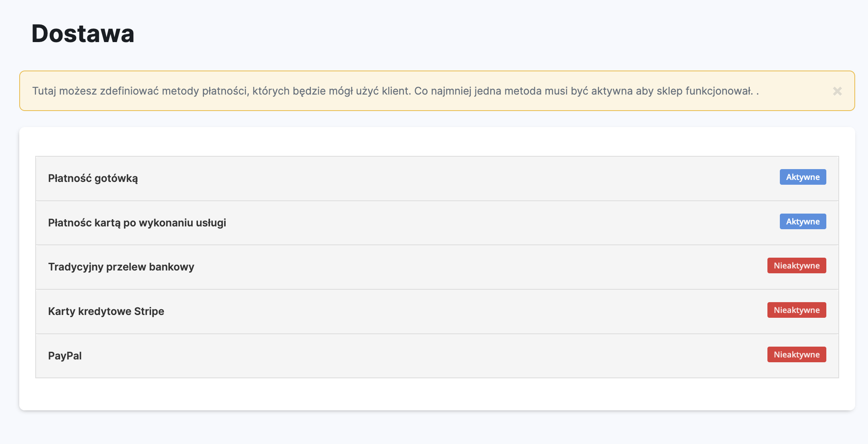Click Nieaktywne badge on Stripe row
The image size is (868, 444).
pyautogui.click(x=796, y=310)
